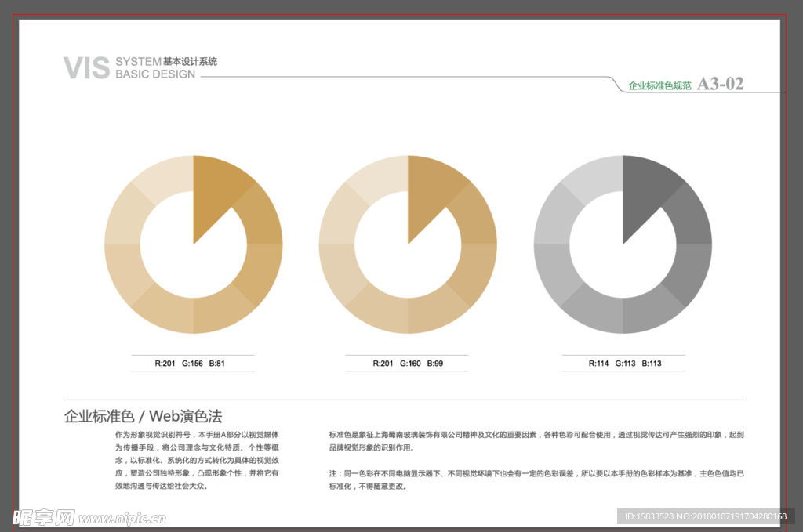Select the SYSTEM 基本设计系统 header text
The width and height of the screenshot is (803, 532).
coord(166,61)
